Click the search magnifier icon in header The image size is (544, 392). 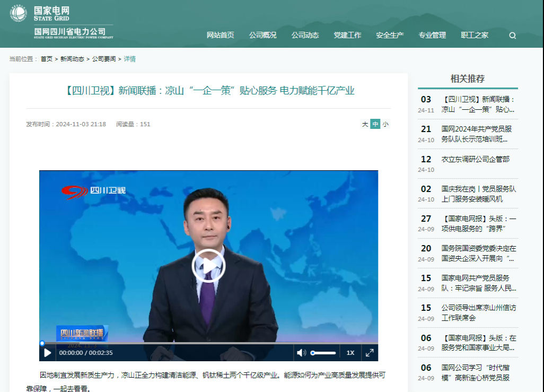click(x=512, y=36)
